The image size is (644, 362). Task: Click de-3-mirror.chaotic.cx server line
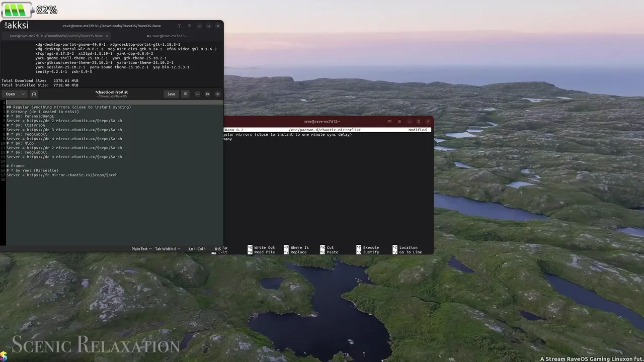64,130
